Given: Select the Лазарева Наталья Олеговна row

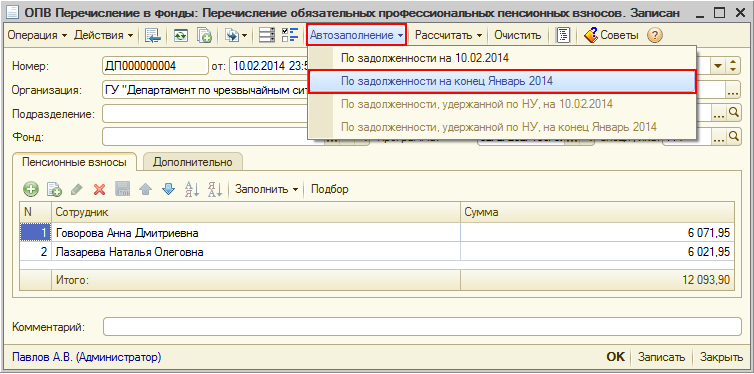Looking at the screenshot, I should pyautogui.click(x=377, y=252).
